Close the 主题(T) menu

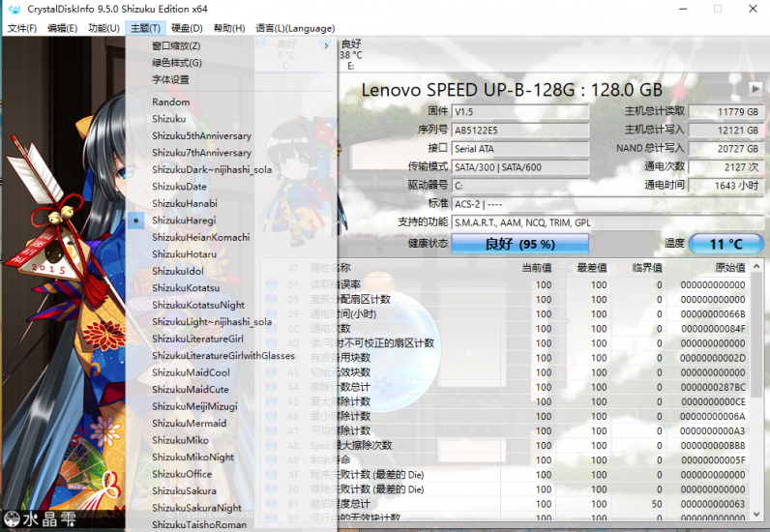145,28
